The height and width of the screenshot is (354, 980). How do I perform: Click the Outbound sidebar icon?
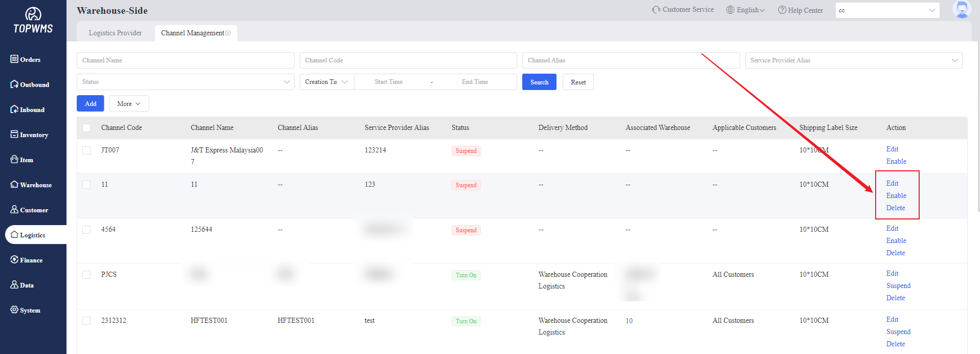coord(14,84)
